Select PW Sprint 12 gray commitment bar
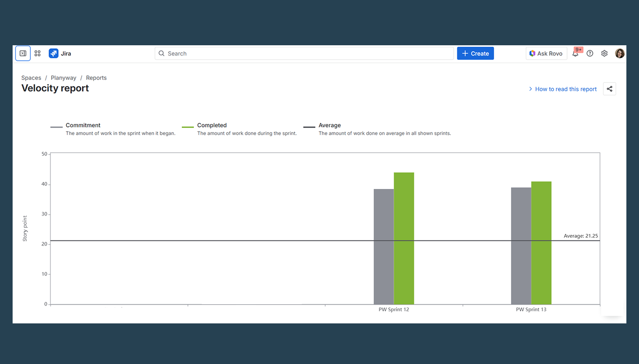The height and width of the screenshot is (364, 639). pos(383,247)
